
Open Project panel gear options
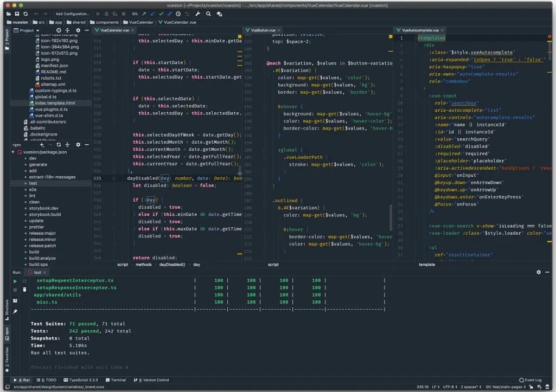coord(78,30)
